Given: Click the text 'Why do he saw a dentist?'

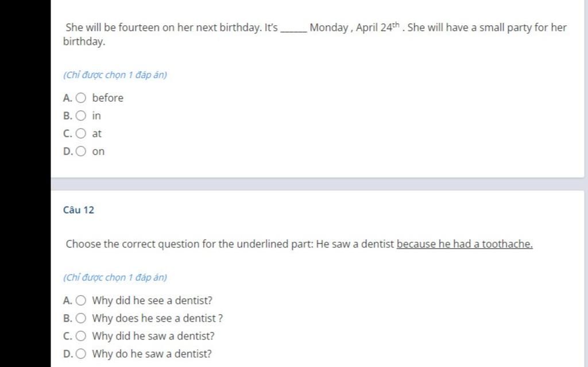Looking at the screenshot, I should pos(152,354).
